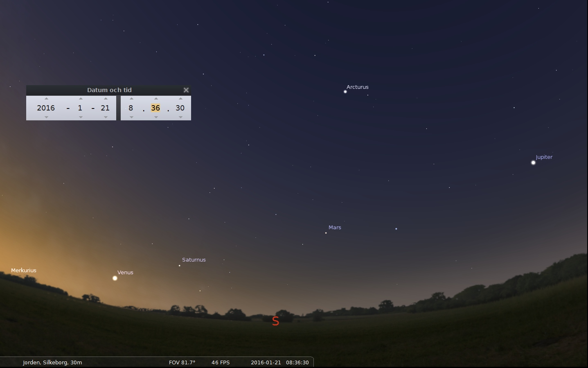Select the planet Venus in the sky

coord(115,278)
